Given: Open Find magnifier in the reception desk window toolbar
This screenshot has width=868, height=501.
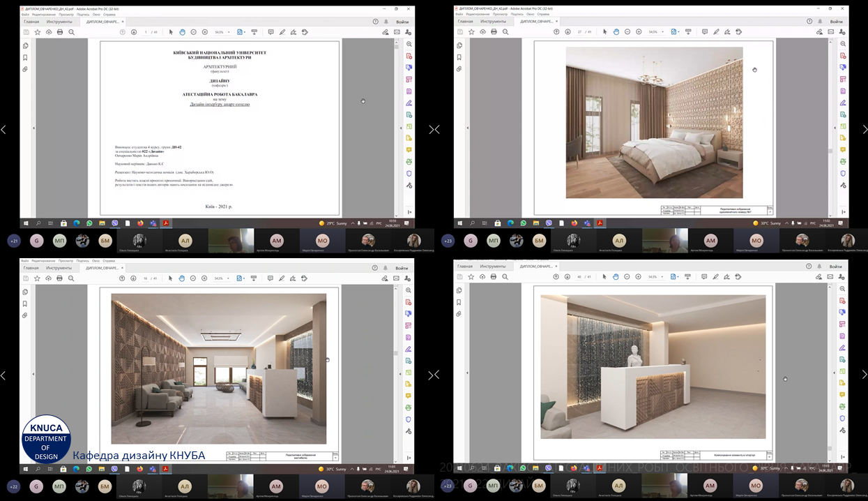Looking at the screenshot, I should [505, 277].
